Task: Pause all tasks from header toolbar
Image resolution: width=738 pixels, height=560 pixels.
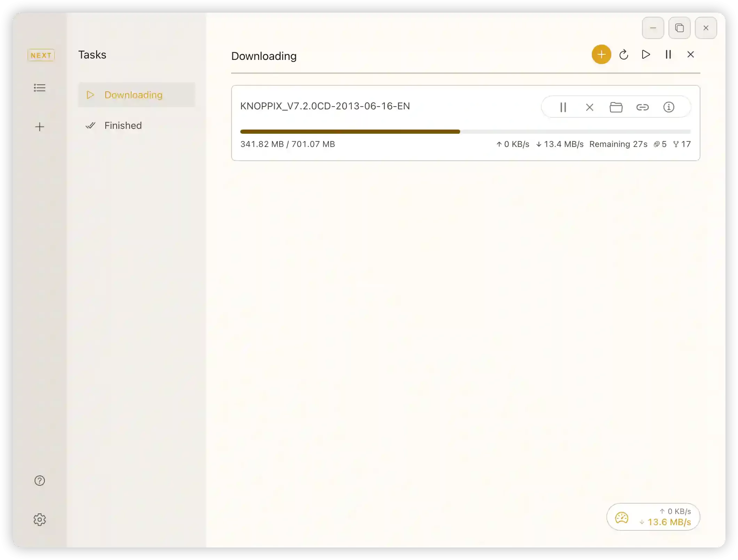Action: click(x=668, y=55)
